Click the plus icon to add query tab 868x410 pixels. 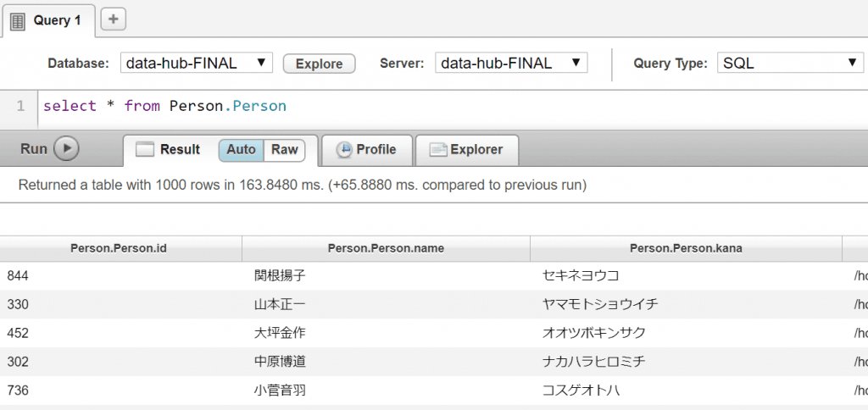point(114,19)
